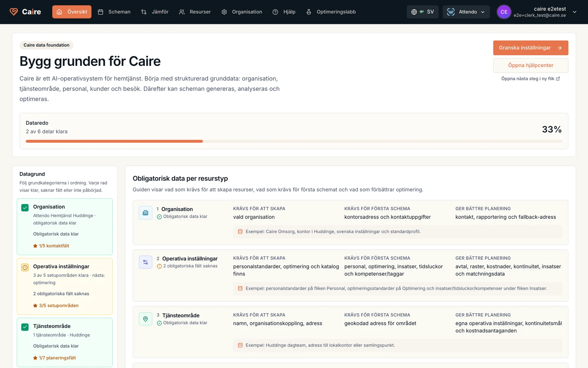Expand the user account menu chevron
588x368 pixels.
[574, 12]
